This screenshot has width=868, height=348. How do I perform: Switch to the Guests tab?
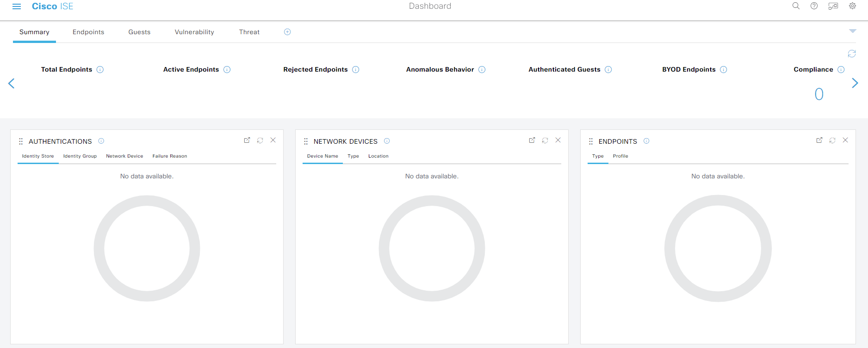(139, 32)
